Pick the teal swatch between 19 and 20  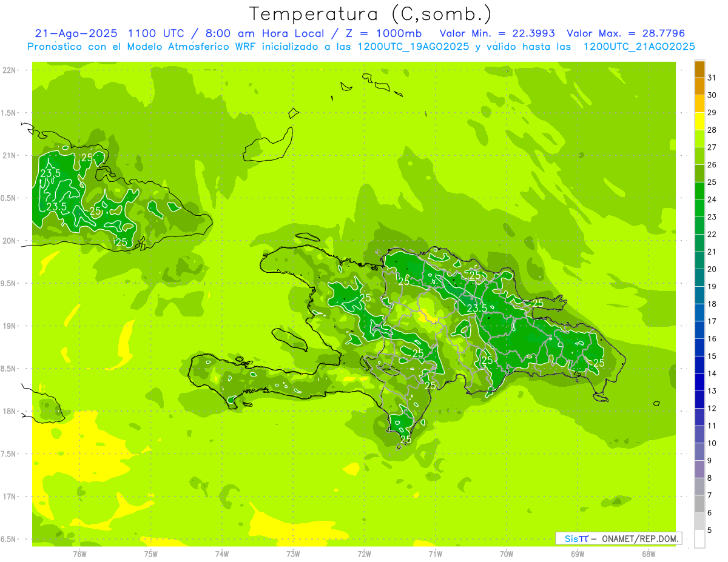pos(699,278)
